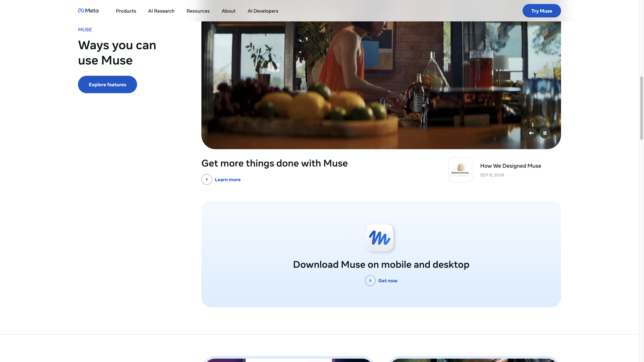The width and height of the screenshot is (644, 362).
Task: Click the SEP 8, 2026 date text
Action: coord(492,175)
